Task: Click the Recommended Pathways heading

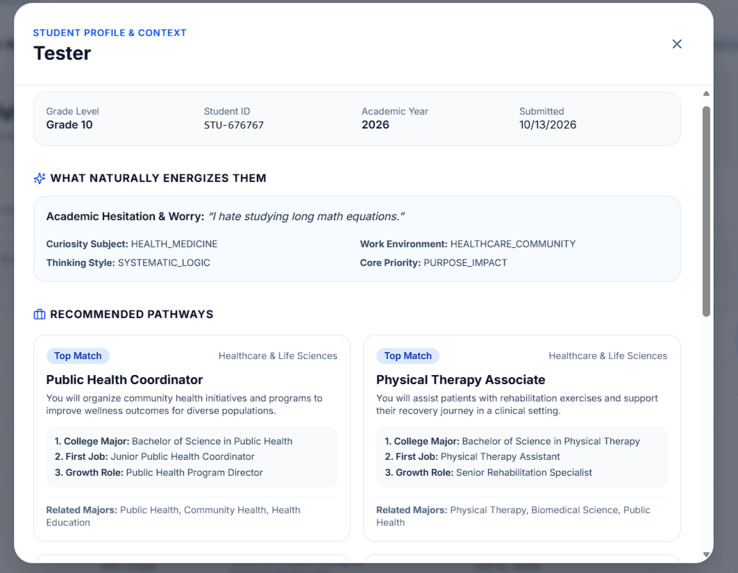Action: coord(132,314)
